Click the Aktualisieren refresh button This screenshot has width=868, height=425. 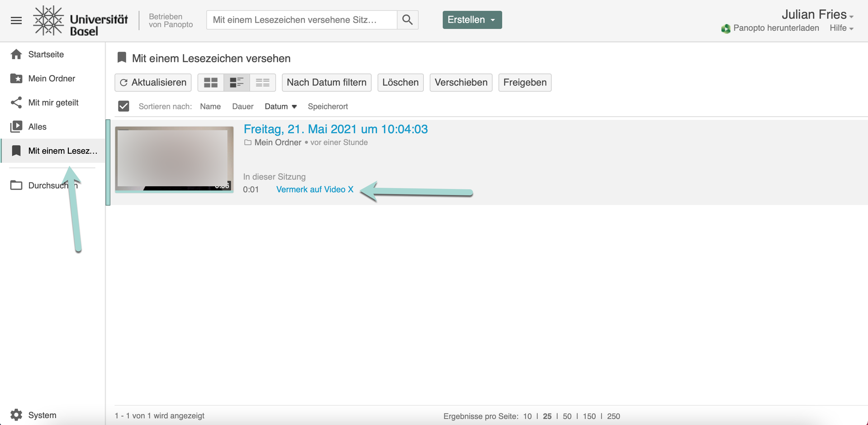(x=153, y=82)
